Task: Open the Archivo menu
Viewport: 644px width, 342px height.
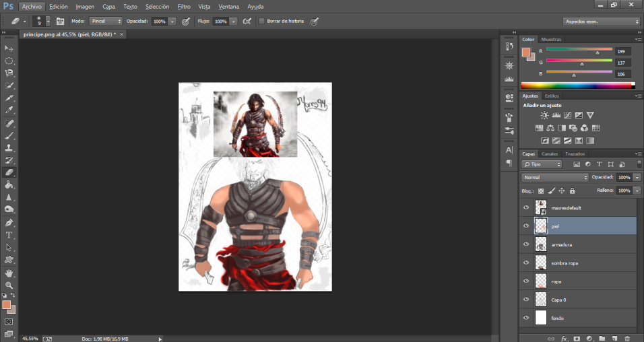Action: (32, 7)
